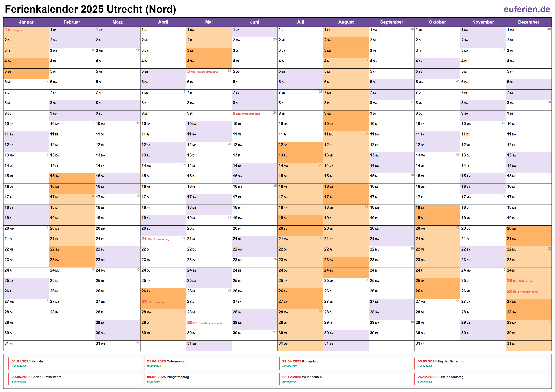Open the 26.12.2025 2. Weihnachtstag entry
Screen dimensions: 555x392
pyautogui.click(x=440, y=377)
